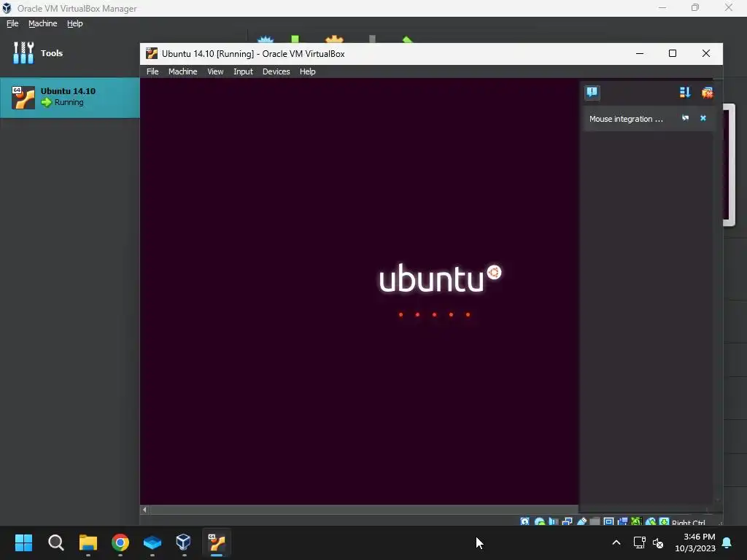Select Tools in VirtualBox Manager sidebar
This screenshot has height=560, width=747.
click(x=69, y=52)
